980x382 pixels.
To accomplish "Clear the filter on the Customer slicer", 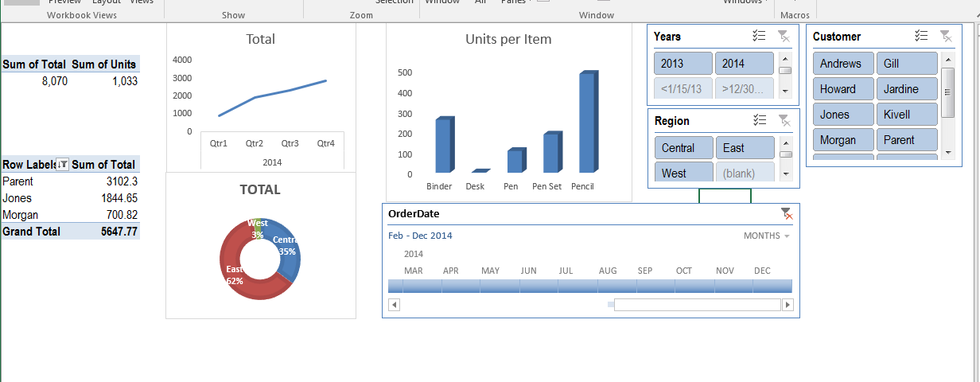I will (x=946, y=36).
